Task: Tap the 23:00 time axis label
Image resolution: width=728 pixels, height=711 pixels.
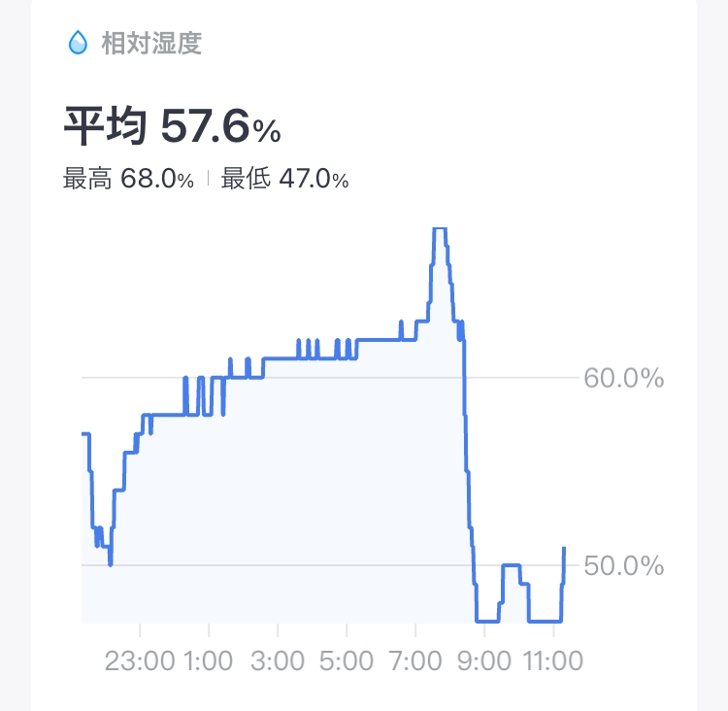Action: pos(141,661)
